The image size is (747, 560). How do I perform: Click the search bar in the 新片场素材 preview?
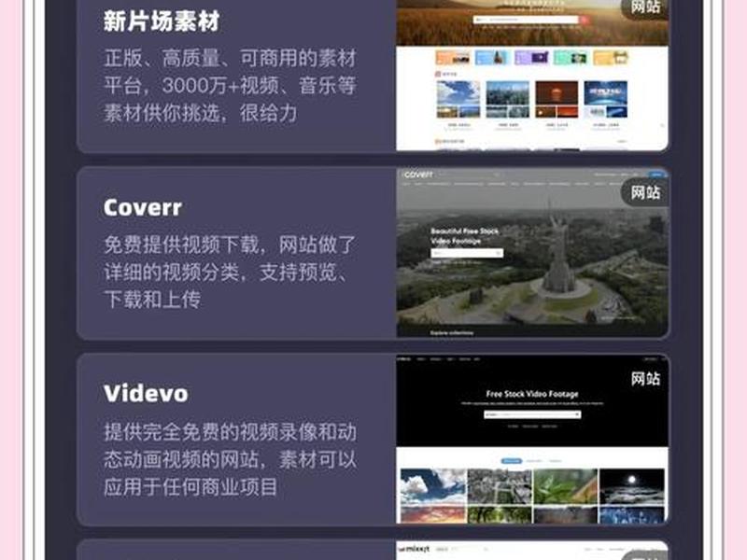point(526,20)
